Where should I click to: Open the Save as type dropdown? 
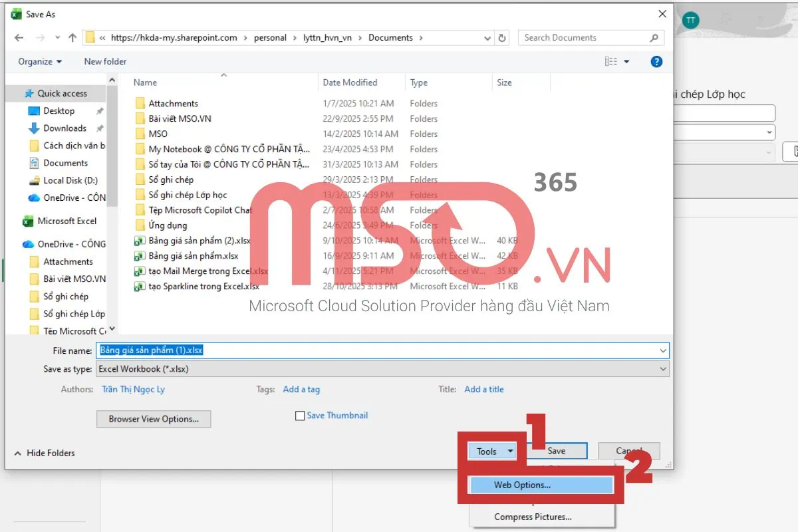(662, 369)
